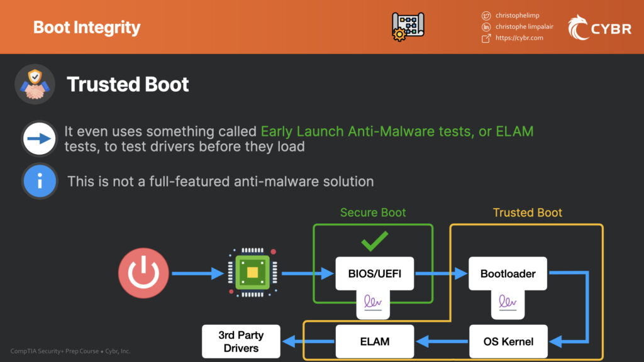Click the christophe limpalair LinkedIn name

click(524, 26)
